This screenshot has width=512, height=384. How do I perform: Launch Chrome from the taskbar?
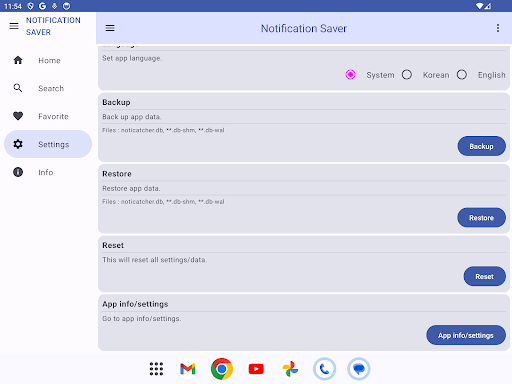[x=222, y=369]
